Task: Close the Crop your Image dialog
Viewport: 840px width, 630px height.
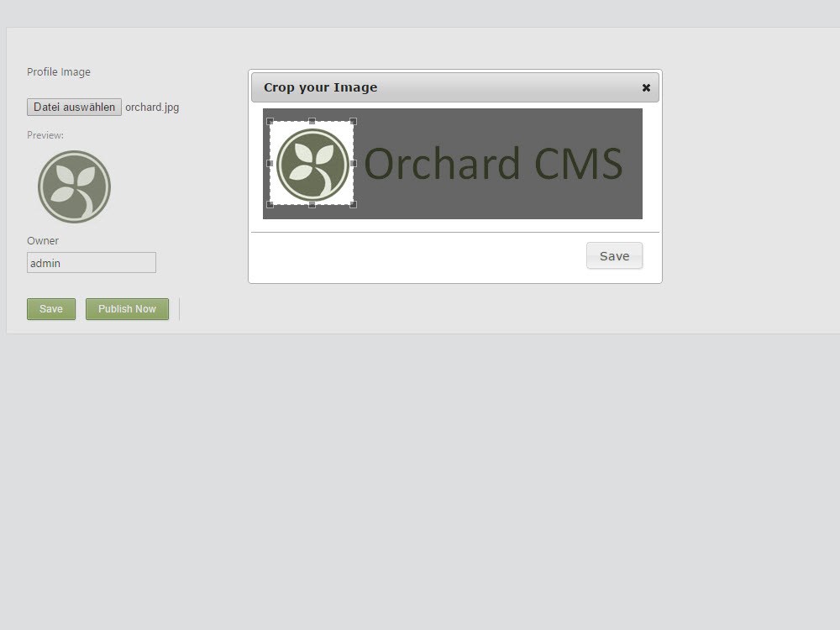Action: click(x=646, y=87)
